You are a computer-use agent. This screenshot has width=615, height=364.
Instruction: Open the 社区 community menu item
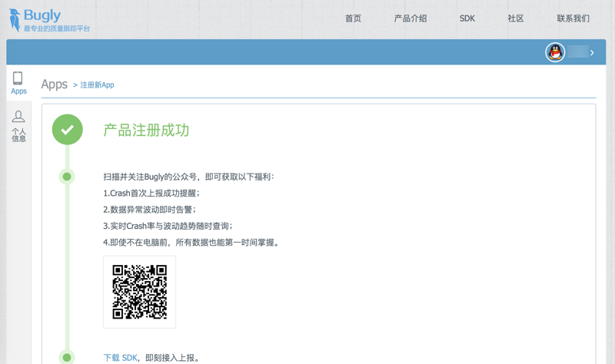515,18
